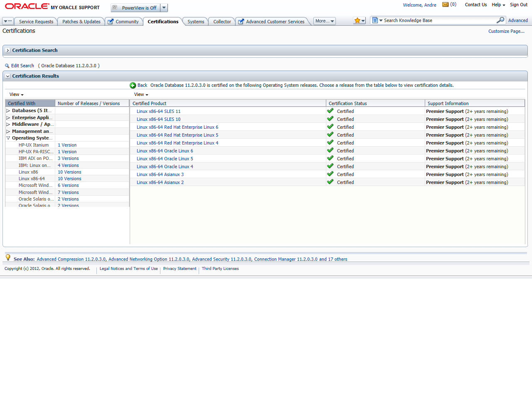Switch to the Service Requests tab

pos(36,22)
